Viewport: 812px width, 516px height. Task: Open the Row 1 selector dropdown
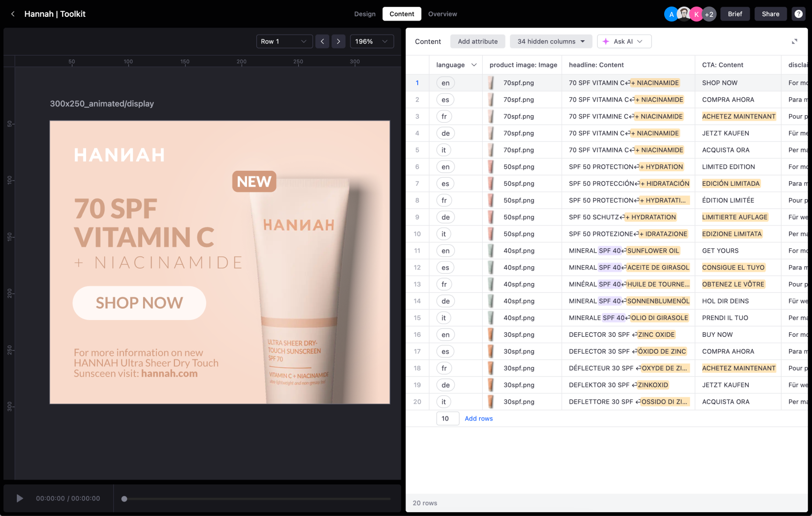[x=284, y=42]
